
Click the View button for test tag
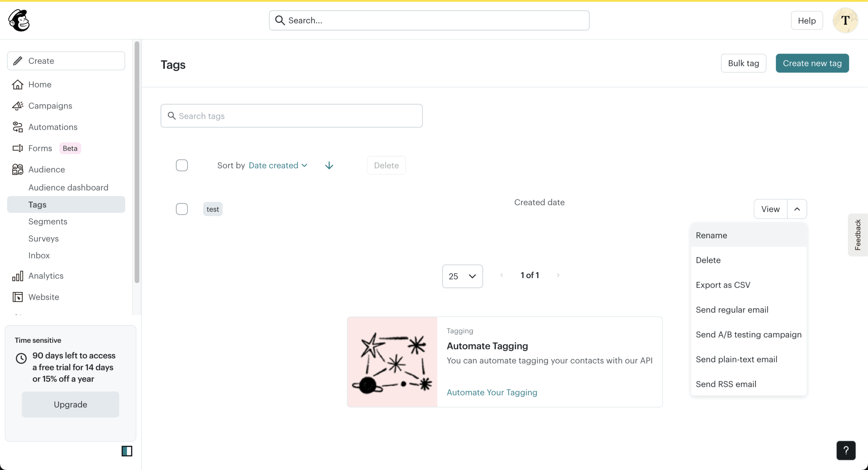click(x=770, y=209)
